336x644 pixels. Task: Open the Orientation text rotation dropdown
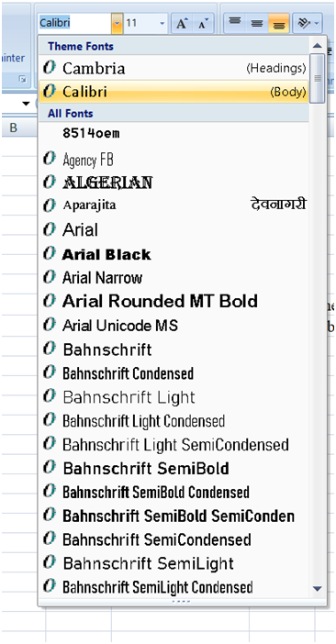pos(307,23)
